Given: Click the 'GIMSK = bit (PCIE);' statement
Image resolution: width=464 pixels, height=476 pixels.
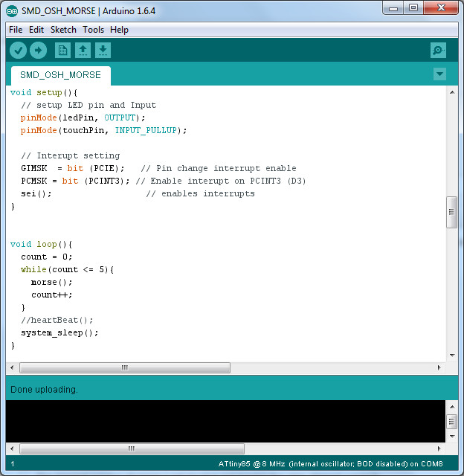Looking at the screenshot, I should [x=73, y=169].
